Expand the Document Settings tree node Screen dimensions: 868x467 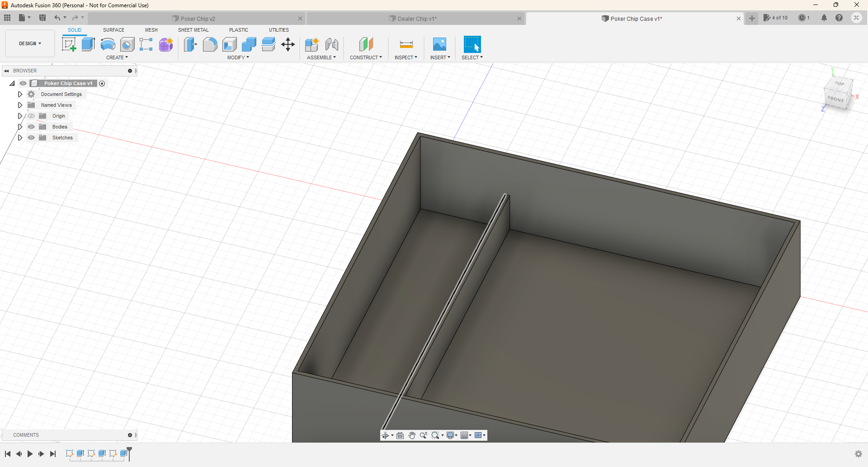[x=20, y=94]
